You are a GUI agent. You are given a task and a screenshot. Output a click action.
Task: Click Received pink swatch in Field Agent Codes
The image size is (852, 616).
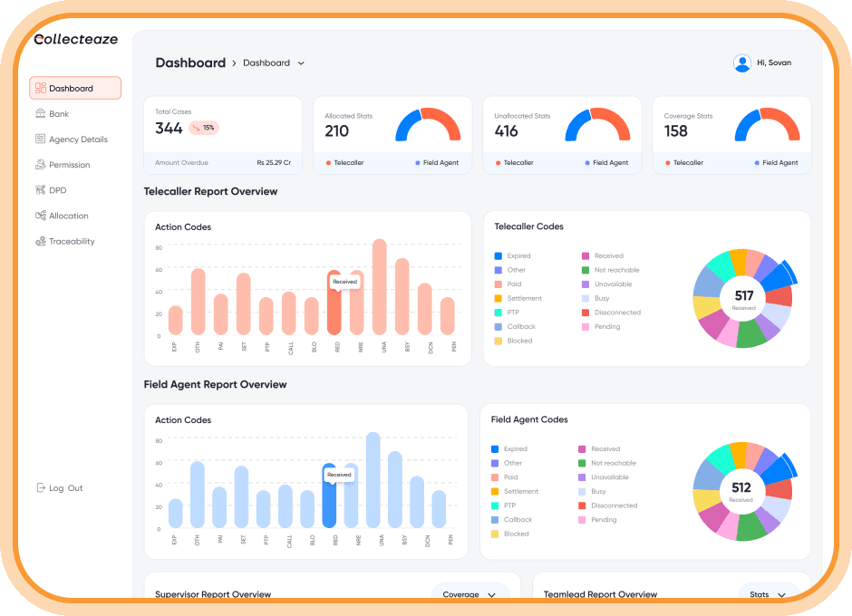(x=582, y=448)
